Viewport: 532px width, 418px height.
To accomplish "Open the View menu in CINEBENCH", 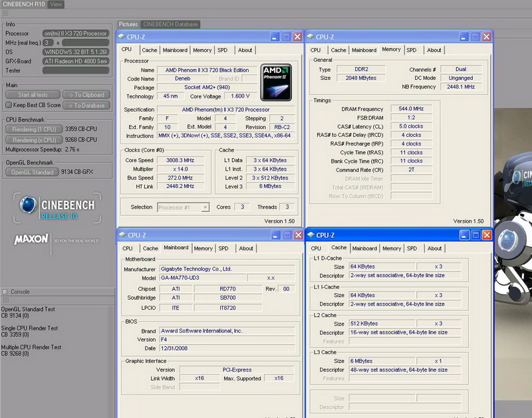I will pos(57,4).
